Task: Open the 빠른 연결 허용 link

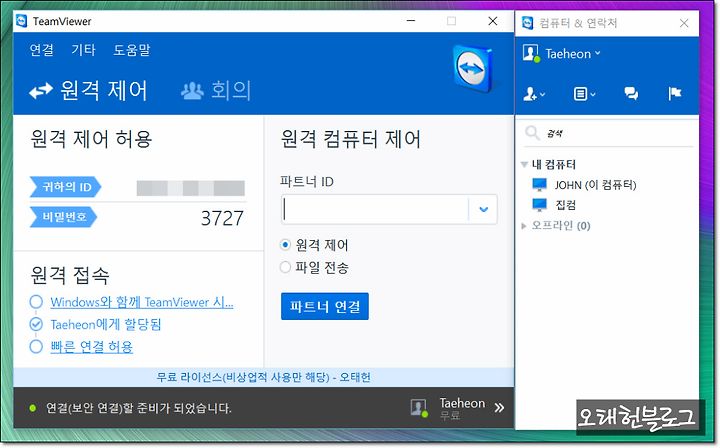Action: [91, 347]
